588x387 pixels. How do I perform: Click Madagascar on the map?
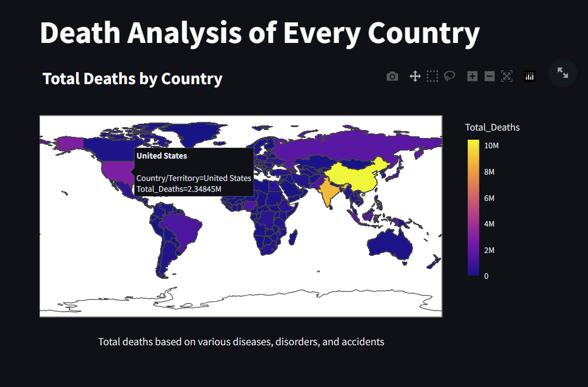(x=293, y=238)
